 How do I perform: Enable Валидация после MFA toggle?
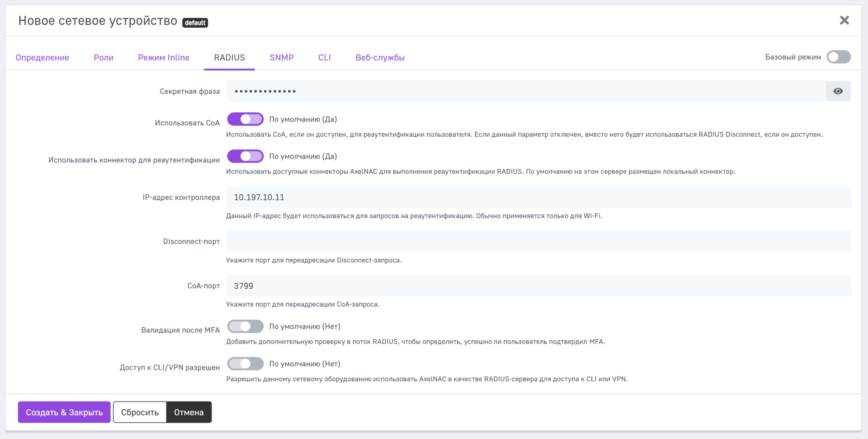245,327
